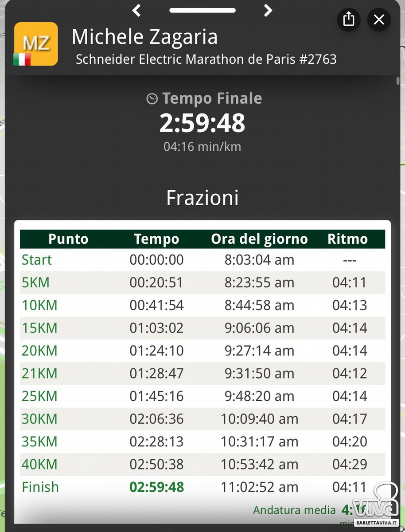
Task: Tap the drag handle bar at top
Action: (x=202, y=10)
